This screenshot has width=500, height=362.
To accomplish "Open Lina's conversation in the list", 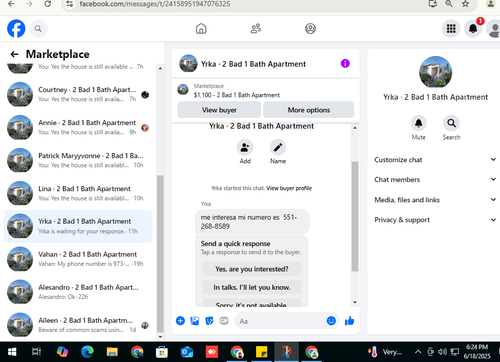I will [78, 193].
